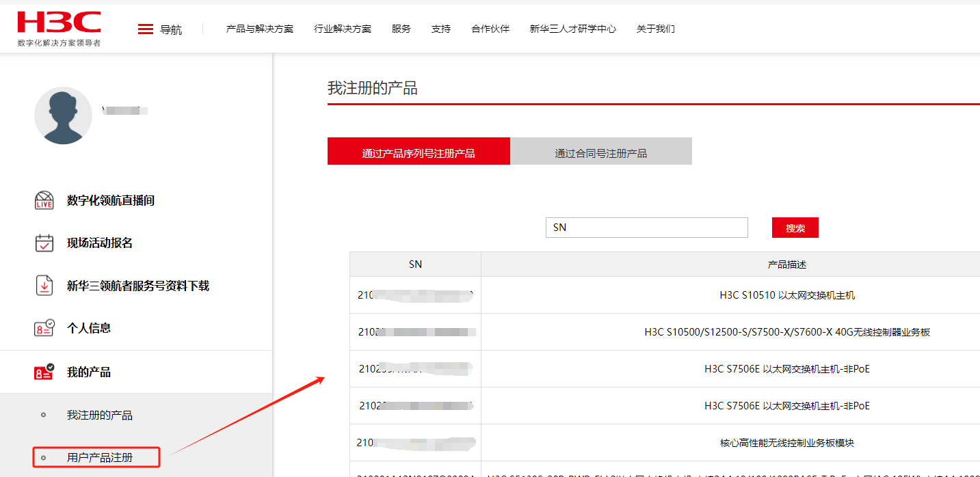This screenshot has width=980, height=477.
Task: Open 产品与解决方案 menu
Action: [260, 29]
